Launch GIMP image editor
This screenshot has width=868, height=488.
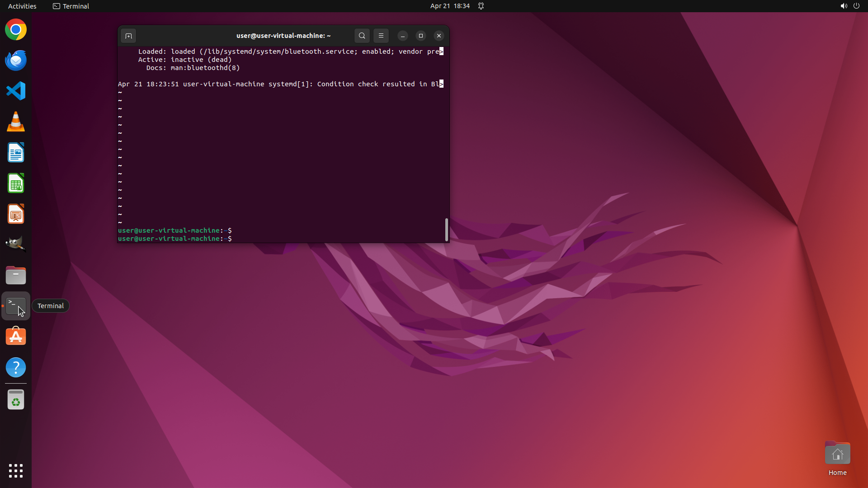16,244
